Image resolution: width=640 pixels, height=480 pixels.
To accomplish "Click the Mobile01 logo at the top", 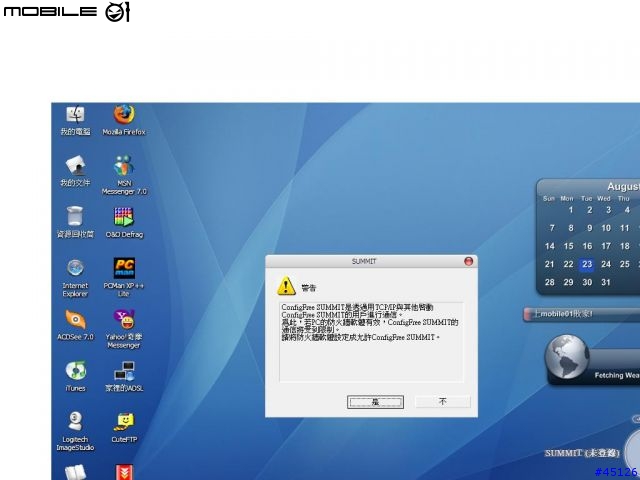I will click(x=67, y=11).
